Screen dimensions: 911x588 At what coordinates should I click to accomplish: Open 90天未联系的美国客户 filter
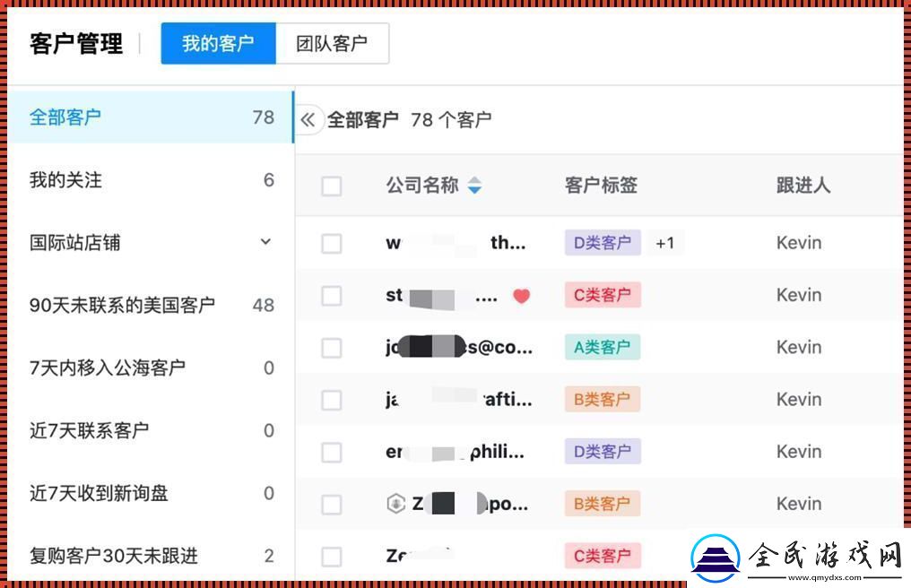151,305
